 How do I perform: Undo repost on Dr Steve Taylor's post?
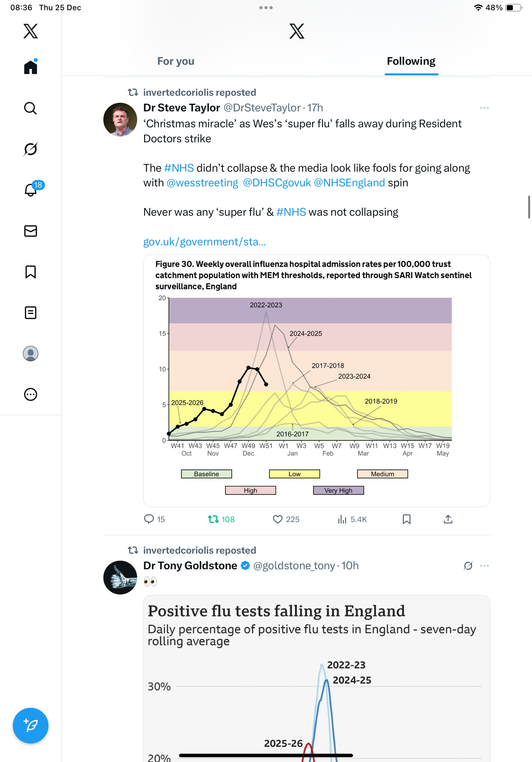click(x=213, y=519)
